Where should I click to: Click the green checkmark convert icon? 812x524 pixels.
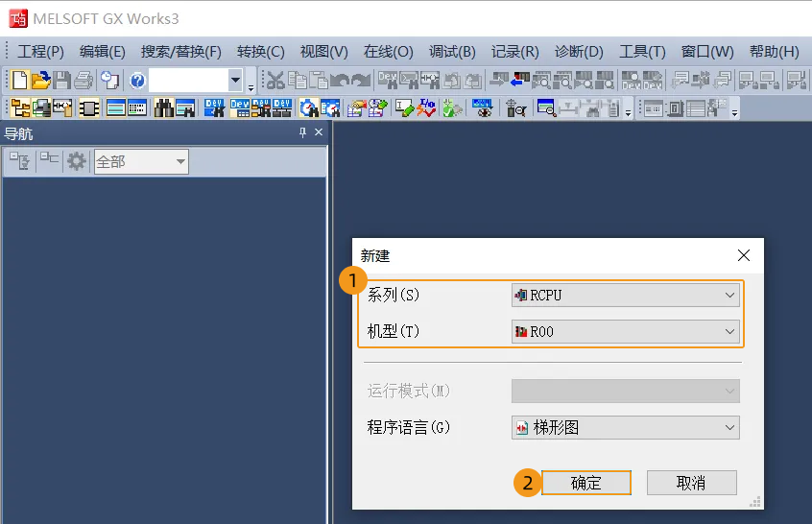coord(452,108)
